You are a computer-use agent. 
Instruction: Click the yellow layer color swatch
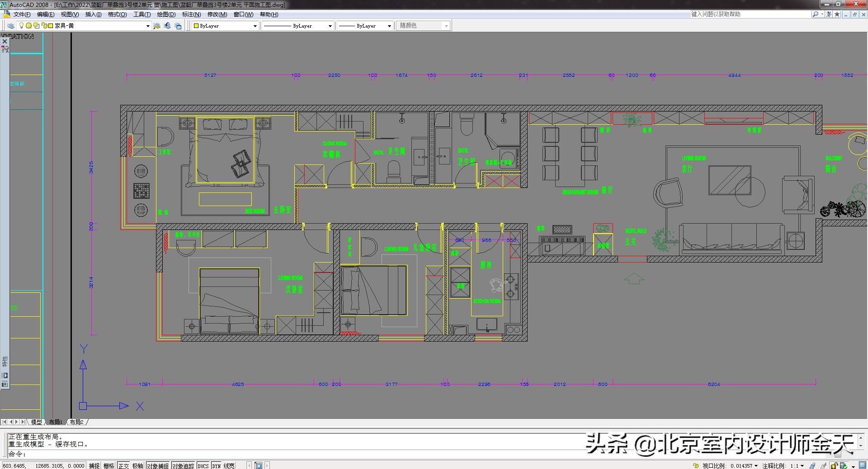click(51, 26)
